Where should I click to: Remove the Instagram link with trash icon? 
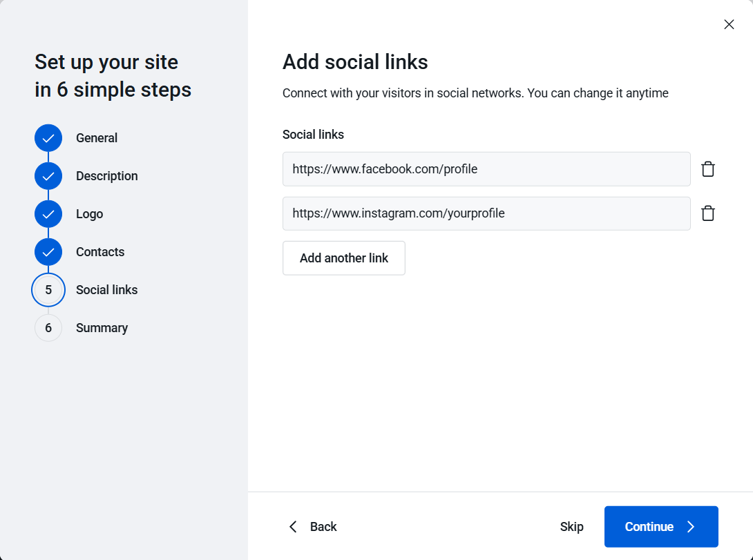(707, 213)
